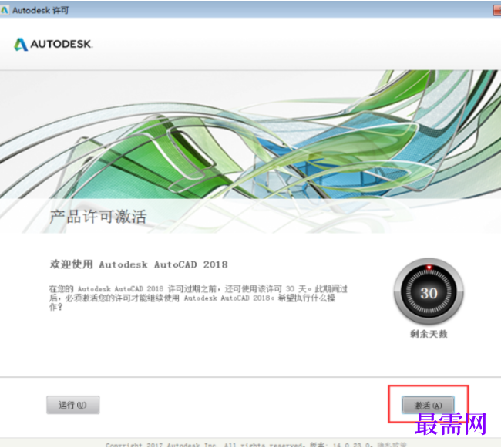The image size is (501, 448).
Task: Click the 30 days remaining dial
Action: (429, 292)
